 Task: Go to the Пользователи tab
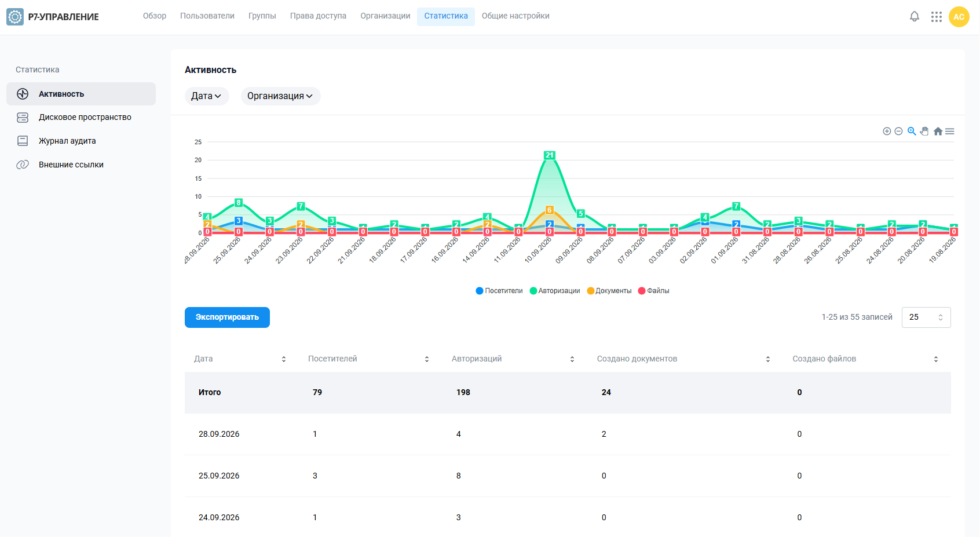(207, 16)
